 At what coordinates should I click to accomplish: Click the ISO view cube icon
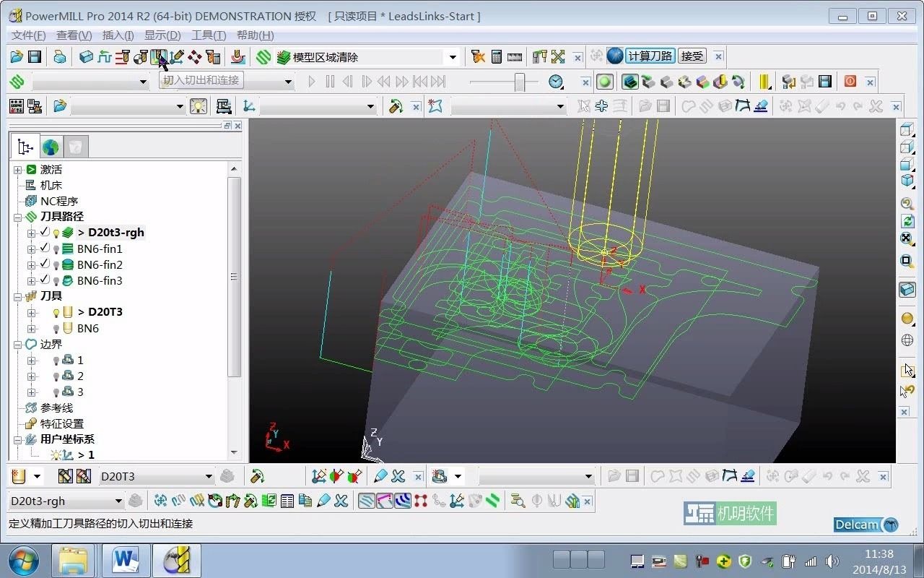pyautogui.click(x=907, y=181)
